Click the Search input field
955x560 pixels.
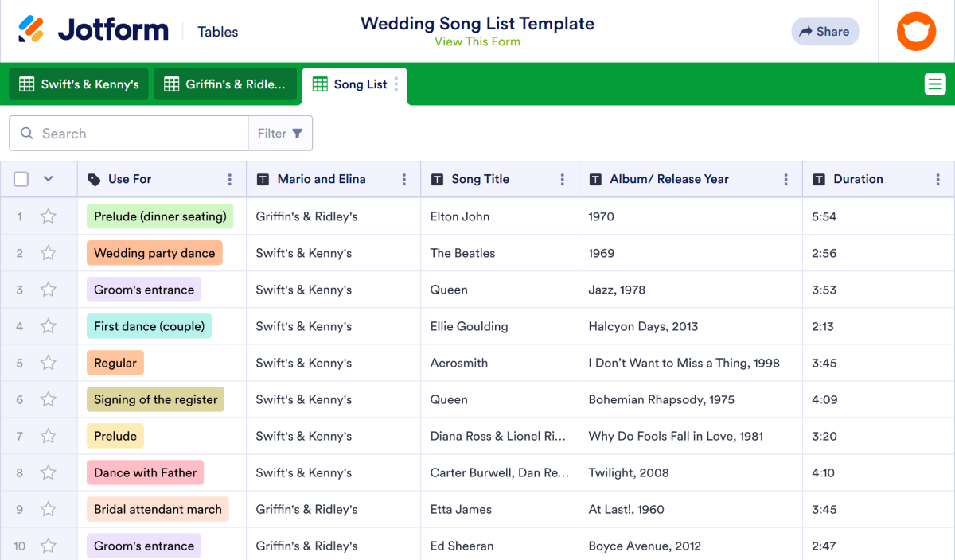(135, 134)
